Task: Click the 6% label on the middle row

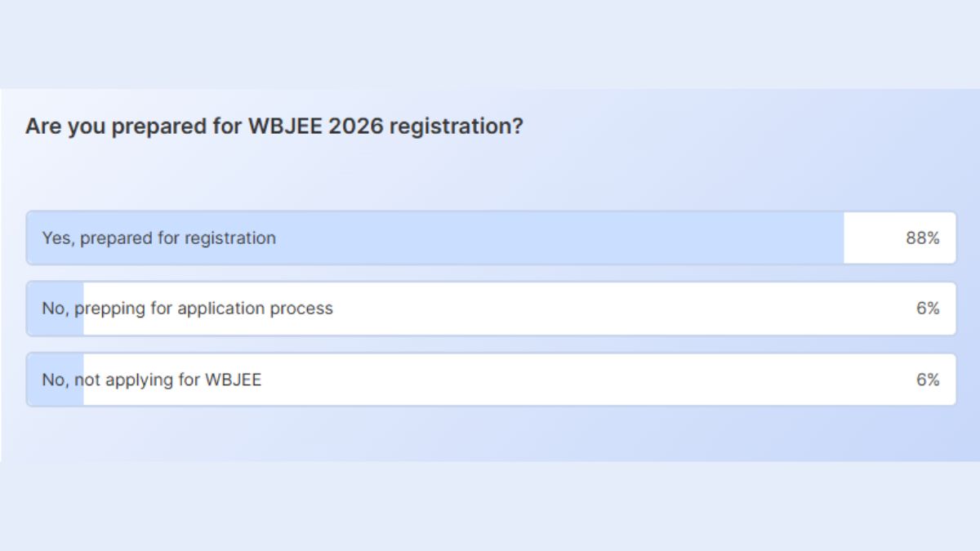Action: [928, 309]
